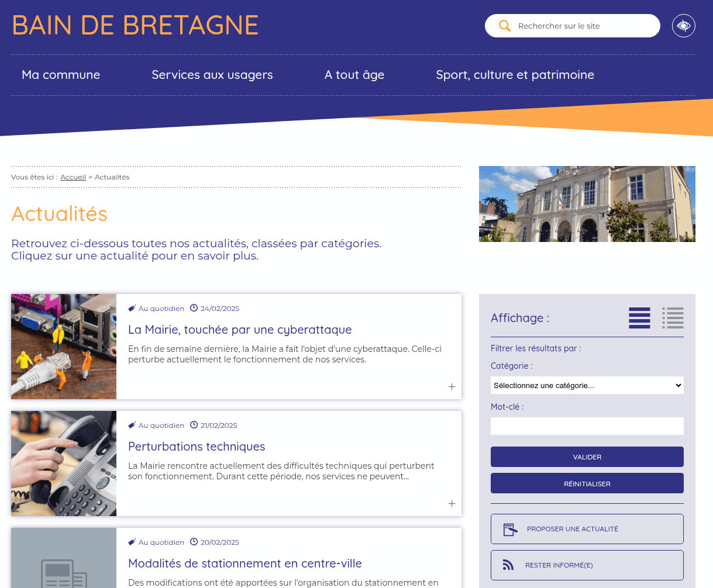Click Au quotidien tag on stationnement article

161,542
